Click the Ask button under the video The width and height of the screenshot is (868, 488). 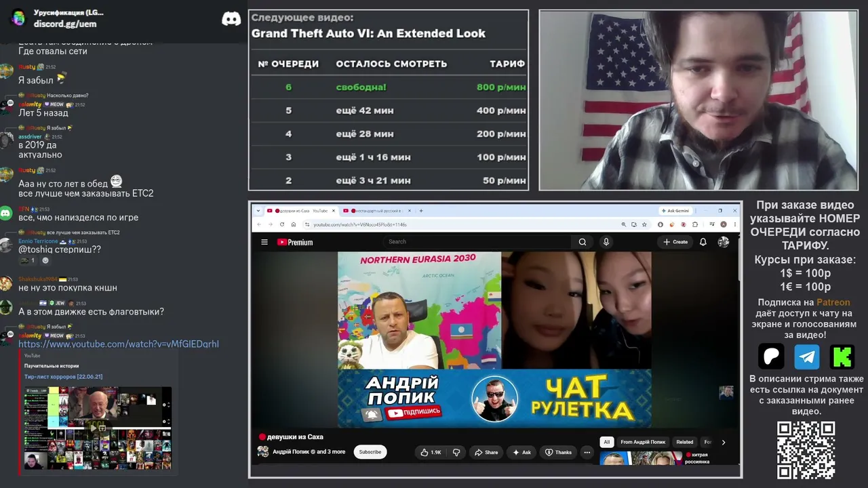(521, 452)
